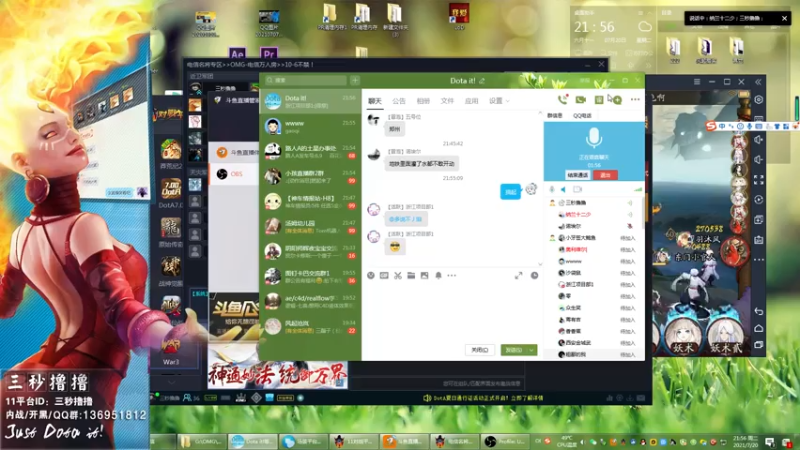Open the ae/c4d/realflow group conversation
This screenshot has width=800, height=450.
pyautogui.click(x=310, y=302)
